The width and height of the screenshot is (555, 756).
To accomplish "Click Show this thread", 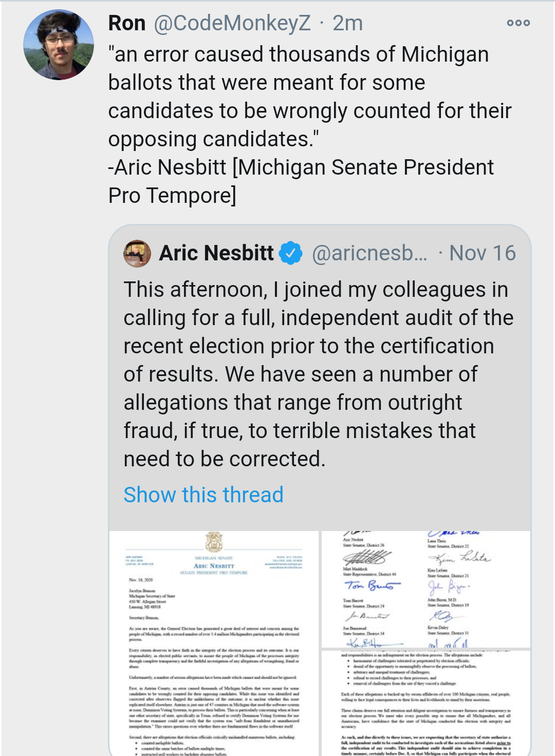I will pyautogui.click(x=203, y=495).
